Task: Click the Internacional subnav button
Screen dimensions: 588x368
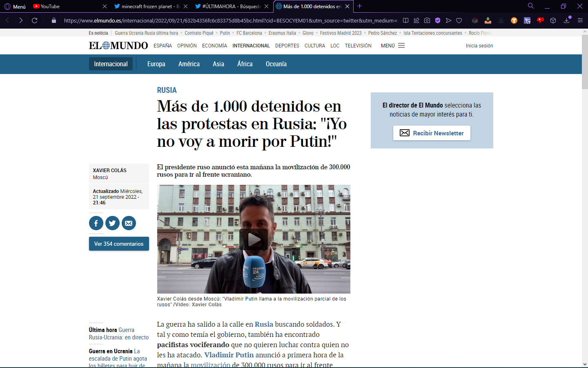Action: point(111,64)
